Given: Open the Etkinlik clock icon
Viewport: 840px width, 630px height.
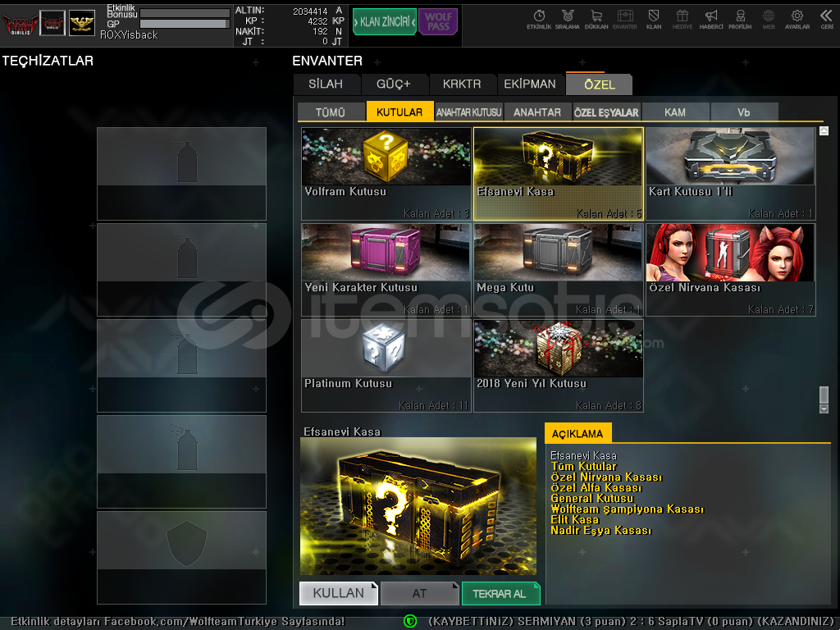Looking at the screenshot, I should pyautogui.click(x=539, y=19).
